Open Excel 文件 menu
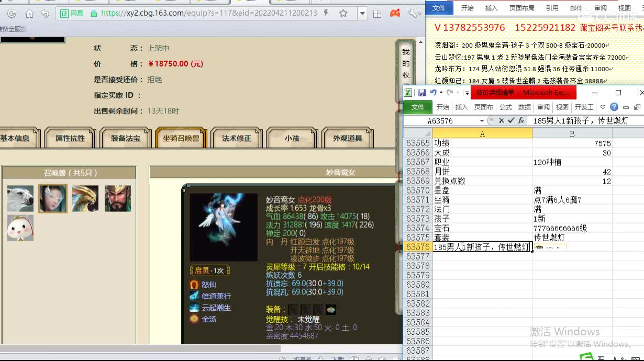Image resolution: width=644 pixels, height=361 pixels. tap(417, 107)
